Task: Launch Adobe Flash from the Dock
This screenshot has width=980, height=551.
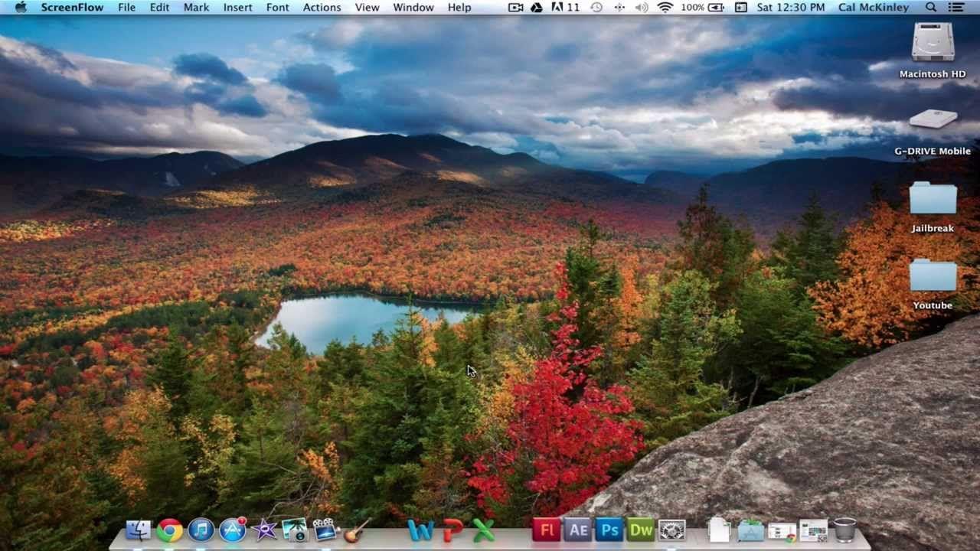Action: 547,529
